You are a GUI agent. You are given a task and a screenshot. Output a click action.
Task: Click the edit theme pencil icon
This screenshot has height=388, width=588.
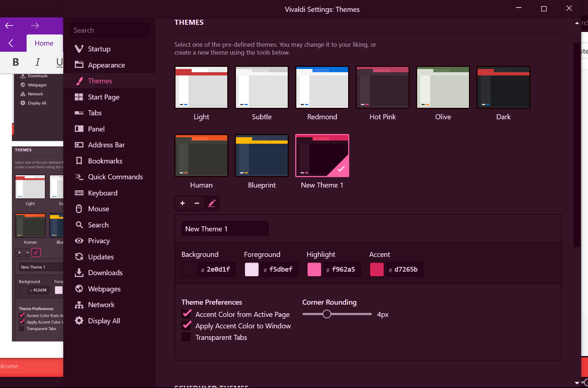pyautogui.click(x=211, y=203)
